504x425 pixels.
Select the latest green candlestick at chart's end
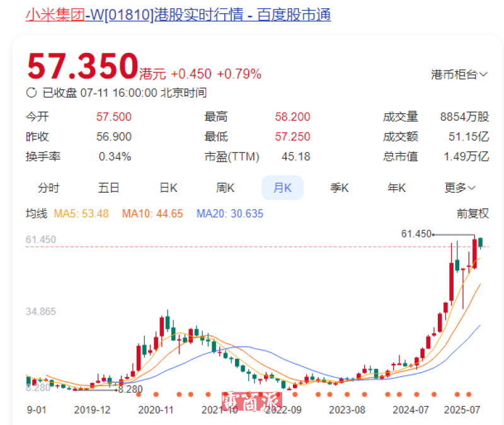pos(481,242)
